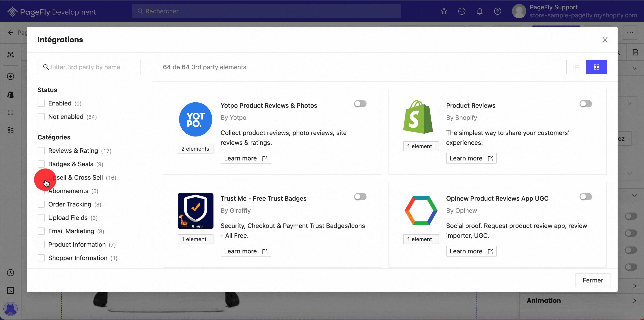Open favorites star icon in header
Viewport: 644px width, 320px height.
(x=444, y=11)
